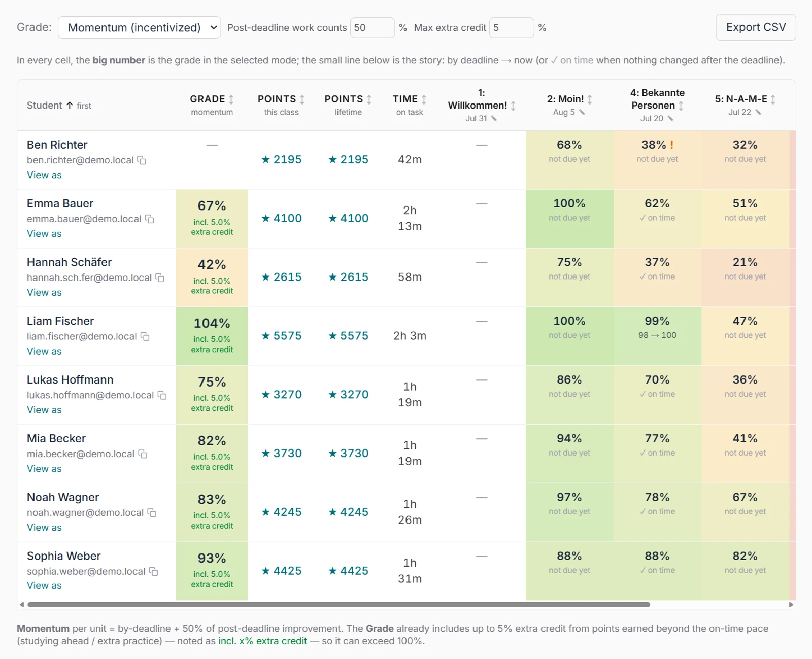Click Sophia Weber's 4425 points this class
Screen dimensions: 812x659
pyautogui.click(x=282, y=571)
